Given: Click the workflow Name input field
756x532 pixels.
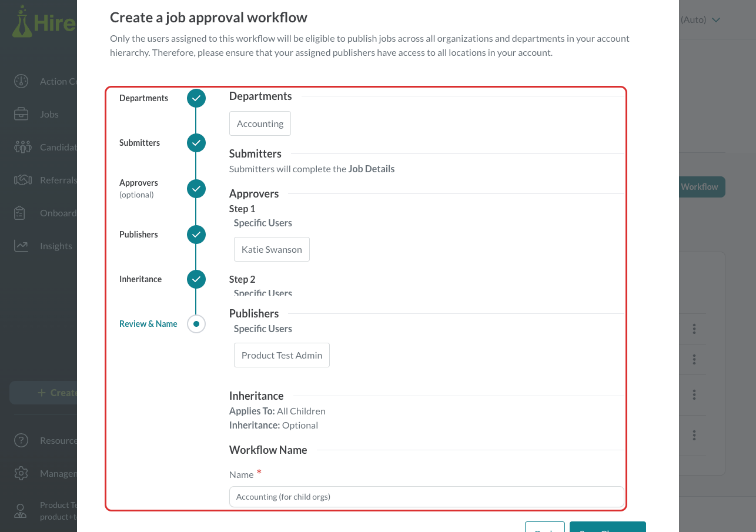Looking at the screenshot, I should pos(426,497).
